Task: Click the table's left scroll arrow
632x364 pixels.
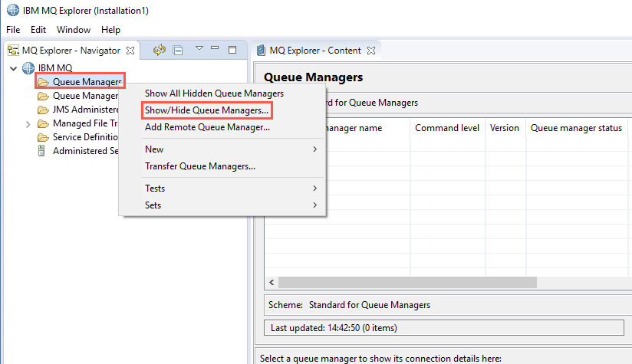Action: click(x=272, y=282)
